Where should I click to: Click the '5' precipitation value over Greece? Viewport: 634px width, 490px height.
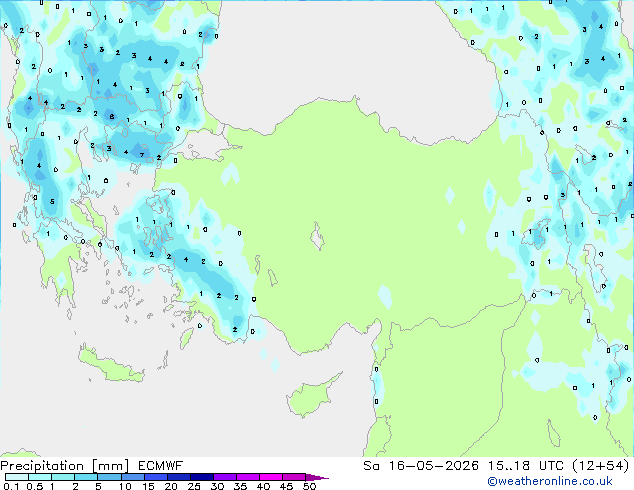click(52, 201)
